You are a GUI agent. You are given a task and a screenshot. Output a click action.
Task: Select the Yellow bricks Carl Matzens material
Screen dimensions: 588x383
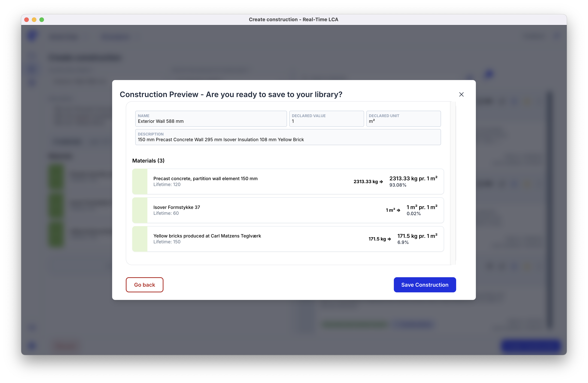click(288, 239)
